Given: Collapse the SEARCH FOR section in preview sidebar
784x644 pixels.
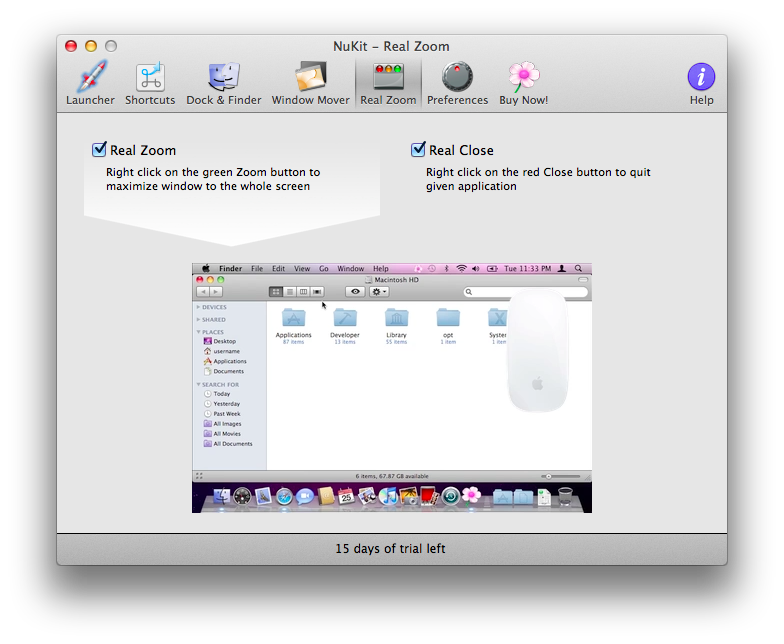Looking at the screenshot, I should click(x=198, y=384).
